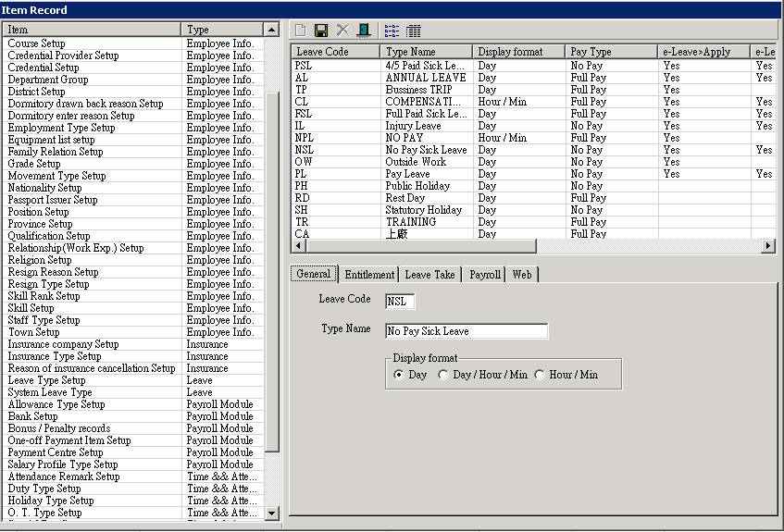Select the Bussiness TRIP row
Screen dimensions: 784x532
point(533,90)
